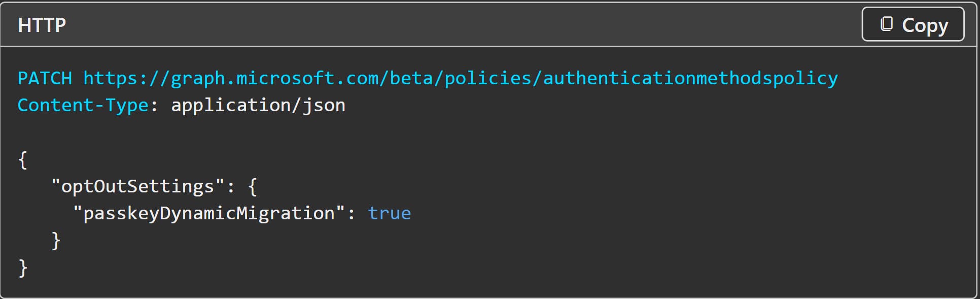The height and width of the screenshot is (299, 980).
Task: Click the PATCH method keyword
Action: pyautogui.click(x=45, y=78)
